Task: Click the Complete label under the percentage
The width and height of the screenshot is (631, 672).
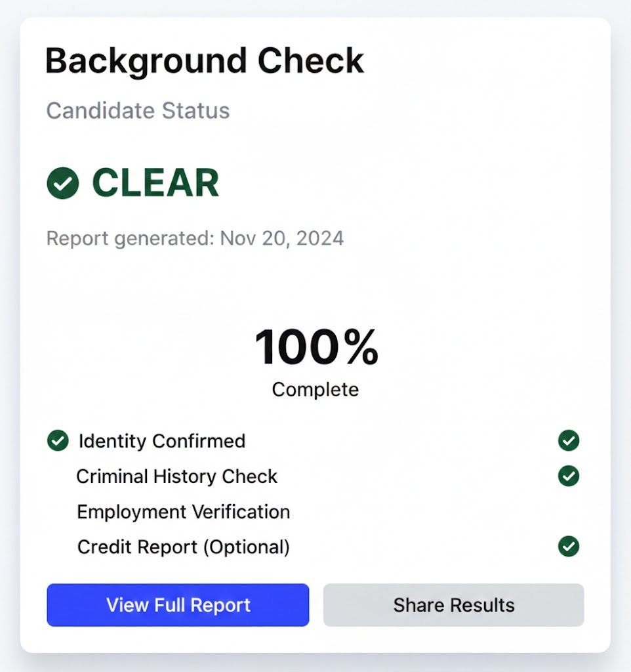Action: pyautogui.click(x=315, y=389)
